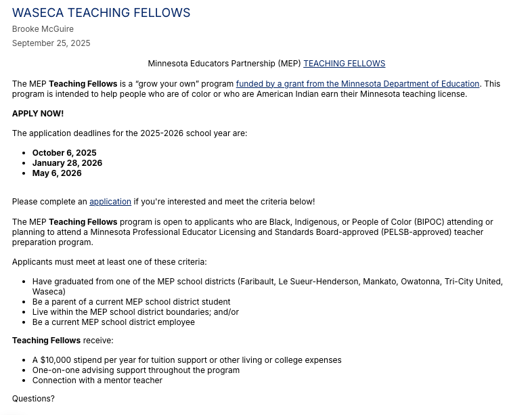
Task: Click the Questions? text
Action: [x=33, y=399]
